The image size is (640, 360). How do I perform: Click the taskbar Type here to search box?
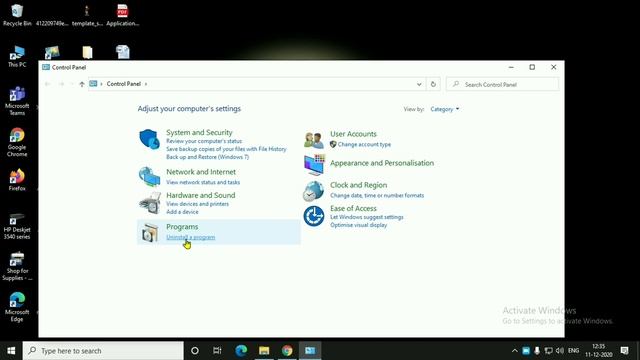pos(103,351)
